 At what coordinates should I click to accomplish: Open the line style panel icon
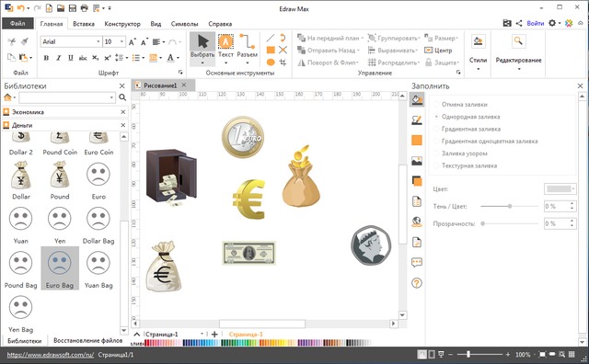(x=417, y=120)
